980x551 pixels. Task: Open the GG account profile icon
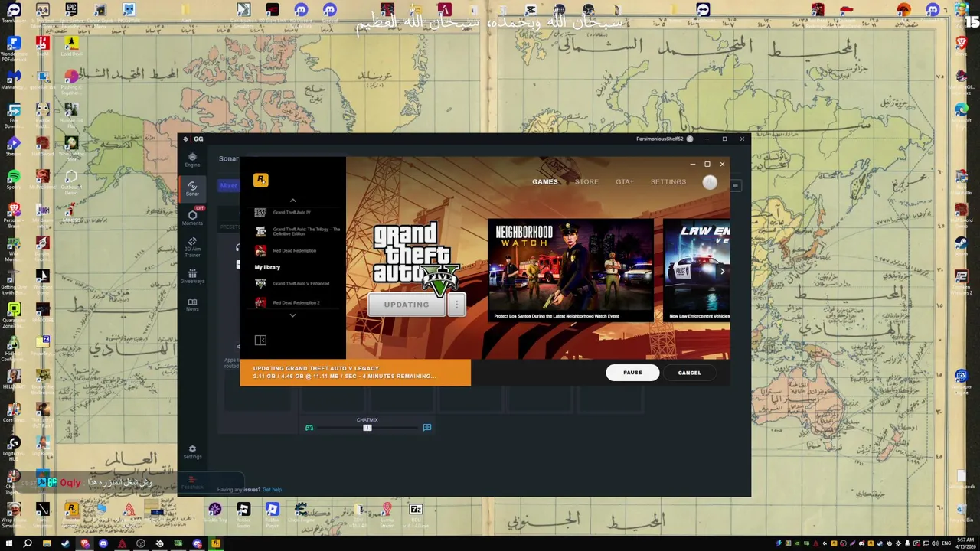pyautogui.click(x=690, y=139)
